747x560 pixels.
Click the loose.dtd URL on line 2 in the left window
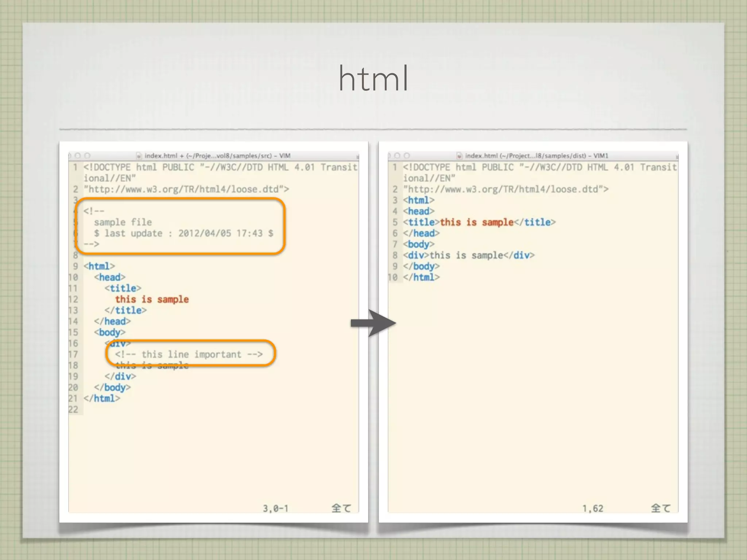click(x=186, y=189)
